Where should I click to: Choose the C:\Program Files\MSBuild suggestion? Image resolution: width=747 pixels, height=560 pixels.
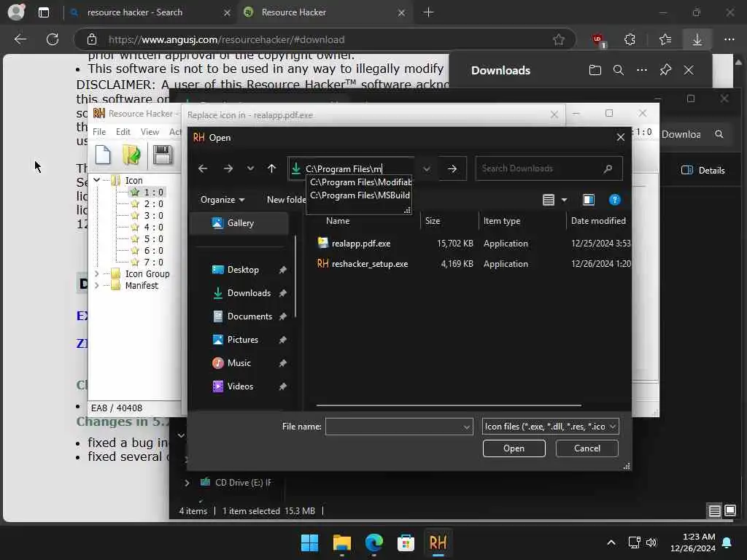(x=360, y=195)
